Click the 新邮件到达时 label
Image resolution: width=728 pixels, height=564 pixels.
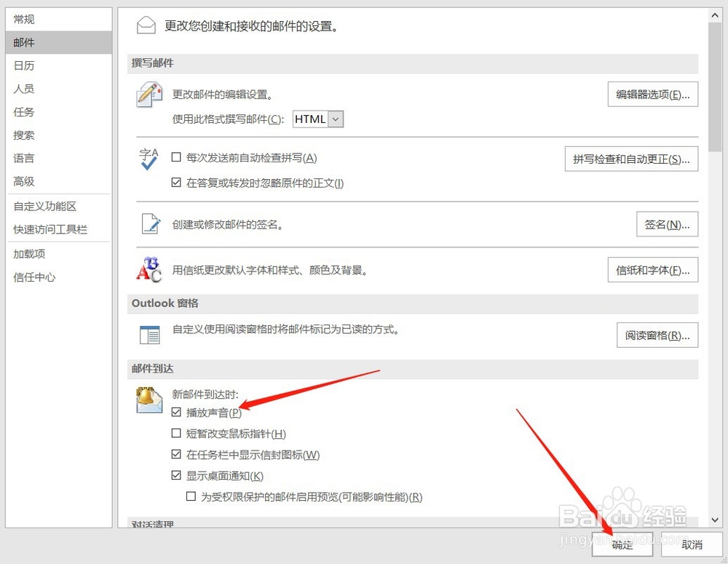tap(205, 394)
